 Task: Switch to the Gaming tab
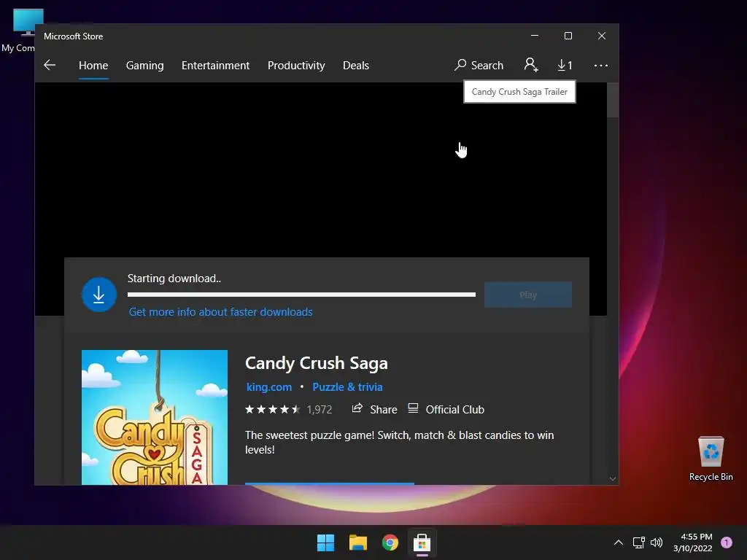coord(145,65)
